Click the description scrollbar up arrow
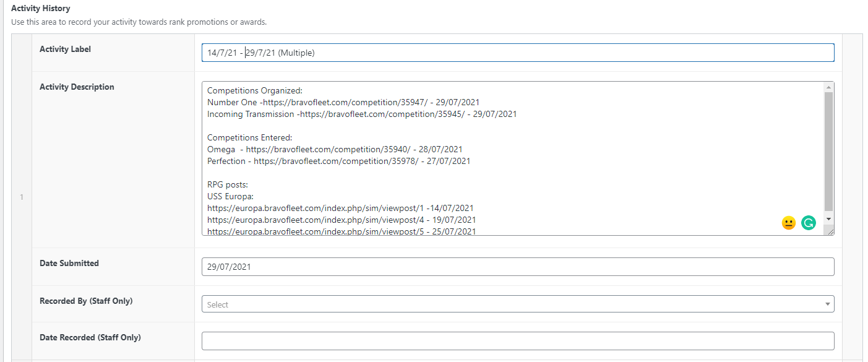The width and height of the screenshot is (868, 362). click(828, 87)
